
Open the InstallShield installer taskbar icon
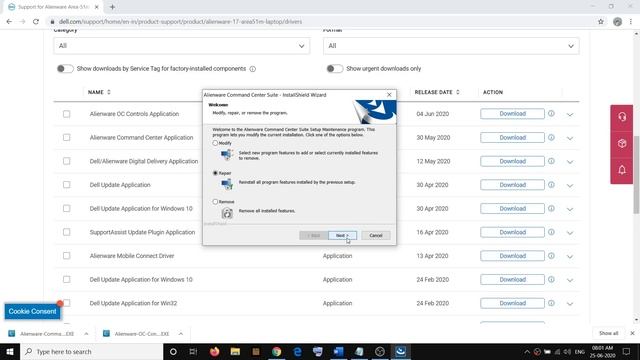coord(400,351)
